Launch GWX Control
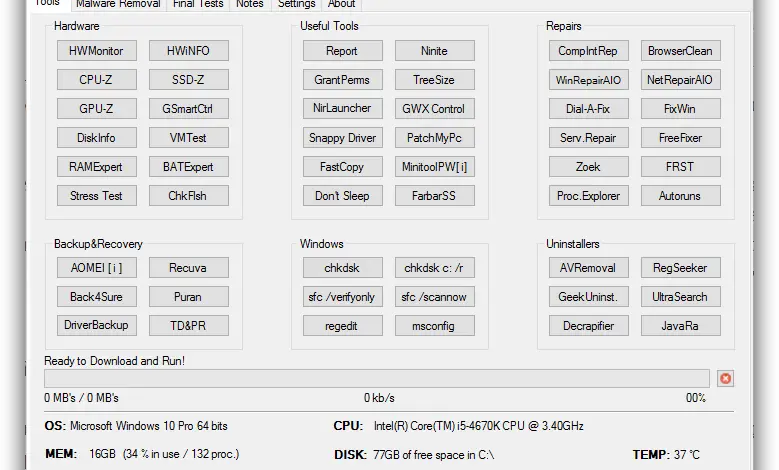779x470 pixels. [434, 109]
